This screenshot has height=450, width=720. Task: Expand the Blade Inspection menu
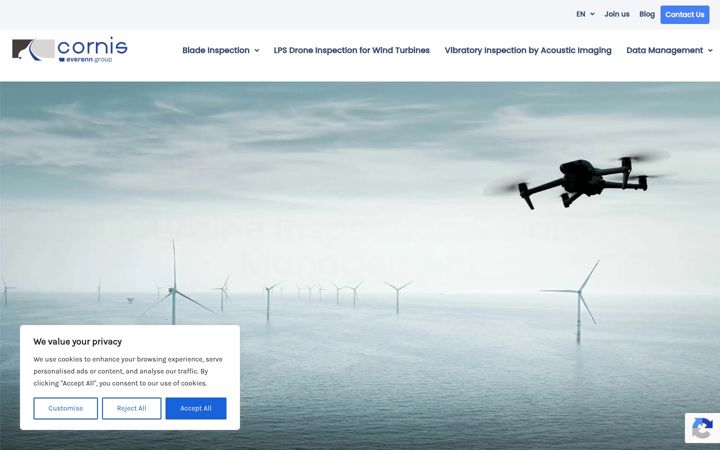pyautogui.click(x=220, y=50)
